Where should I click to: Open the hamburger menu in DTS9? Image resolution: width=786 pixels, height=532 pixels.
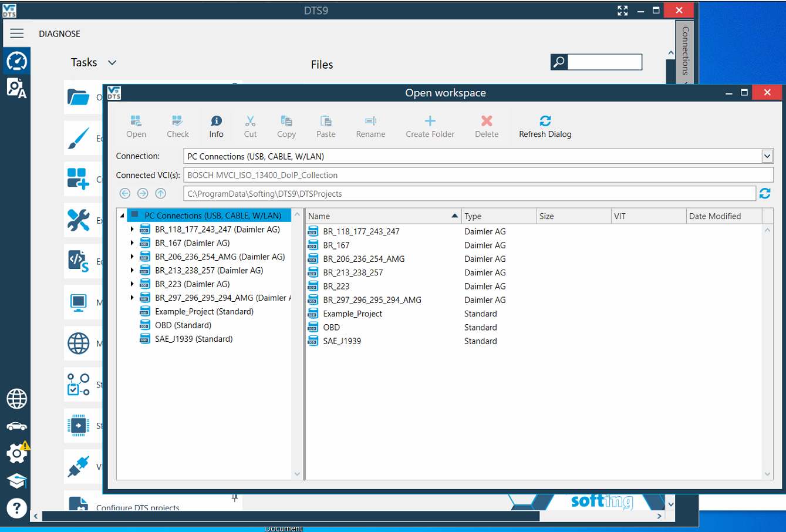pyautogui.click(x=16, y=33)
